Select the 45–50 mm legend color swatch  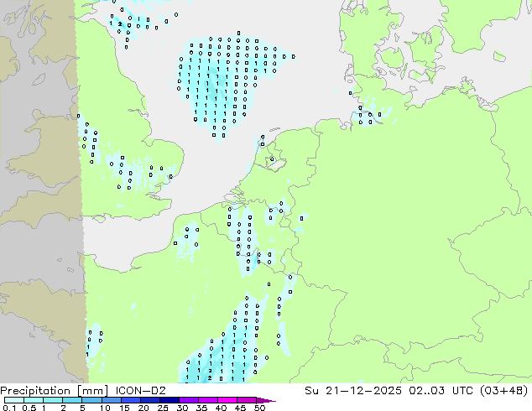(x=247, y=400)
